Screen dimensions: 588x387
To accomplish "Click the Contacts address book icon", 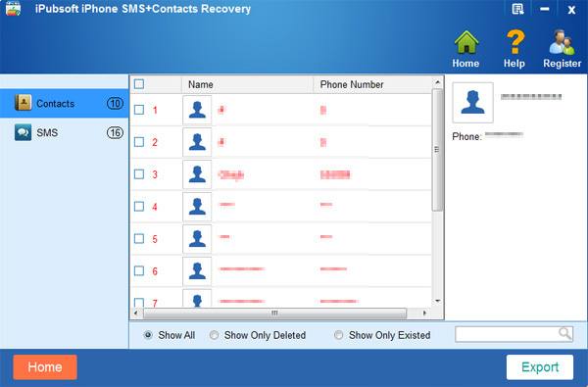I will click(x=23, y=102).
